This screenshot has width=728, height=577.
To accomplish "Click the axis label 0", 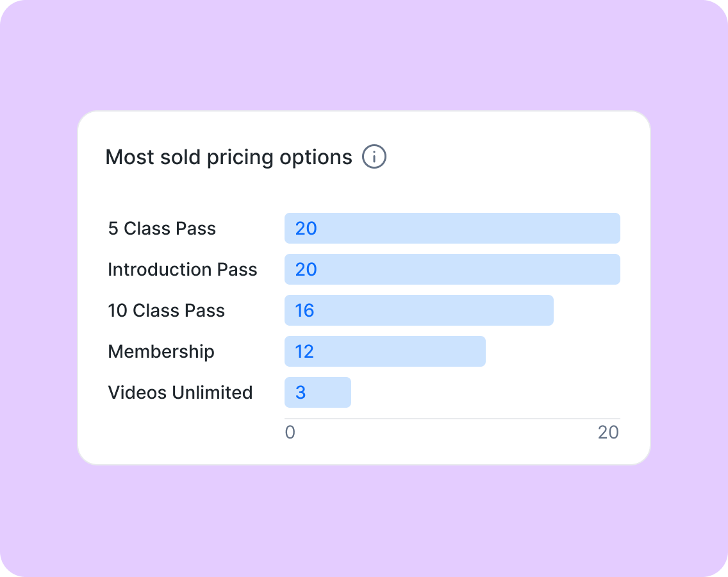I will [x=290, y=433].
